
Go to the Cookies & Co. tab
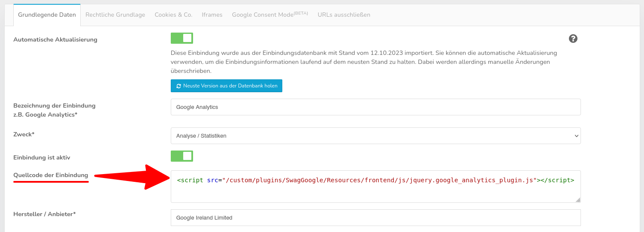tap(173, 15)
